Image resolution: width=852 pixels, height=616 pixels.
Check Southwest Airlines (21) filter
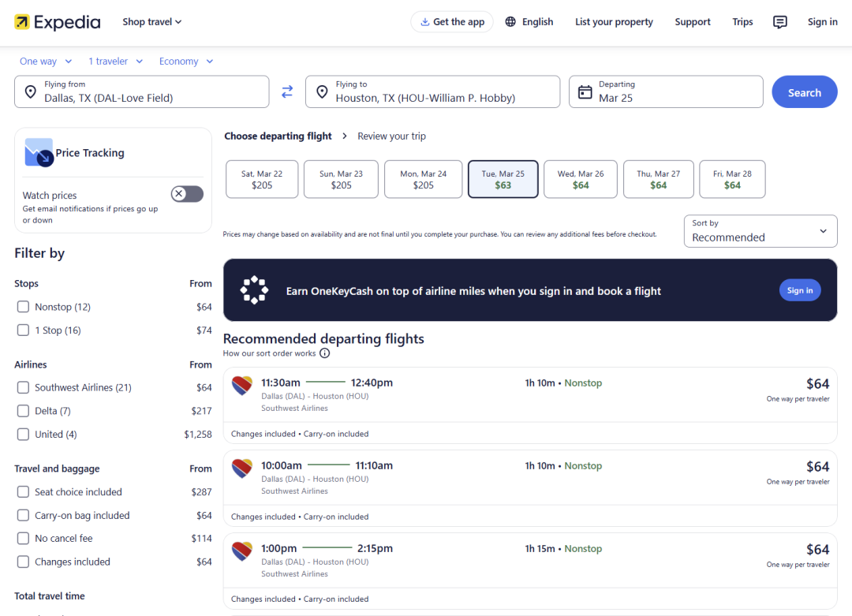(x=23, y=387)
